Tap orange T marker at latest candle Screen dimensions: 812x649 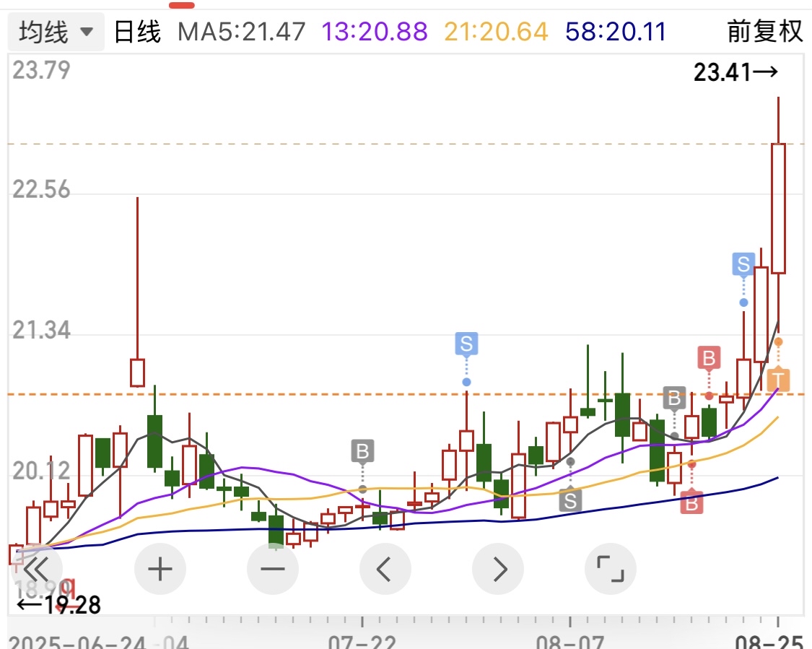tap(778, 380)
